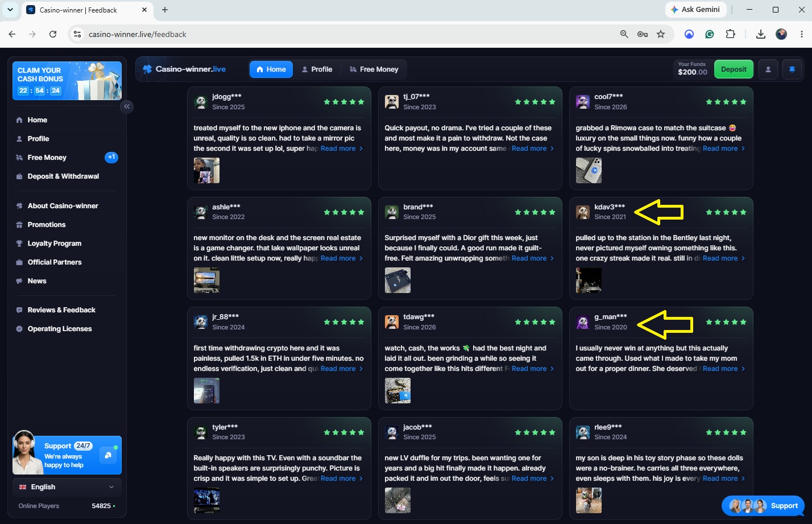Open the Support 24/7 chat card
The height and width of the screenshot is (524, 812).
pyautogui.click(x=67, y=455)
